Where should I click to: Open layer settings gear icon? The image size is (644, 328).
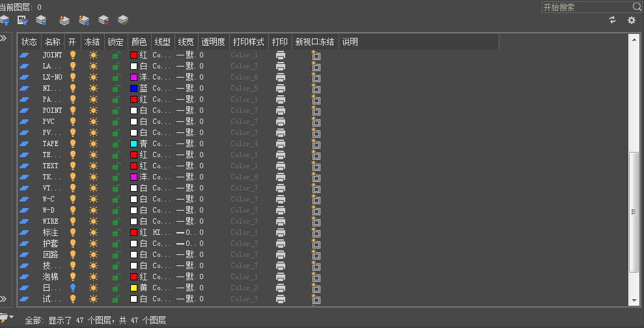631,20
